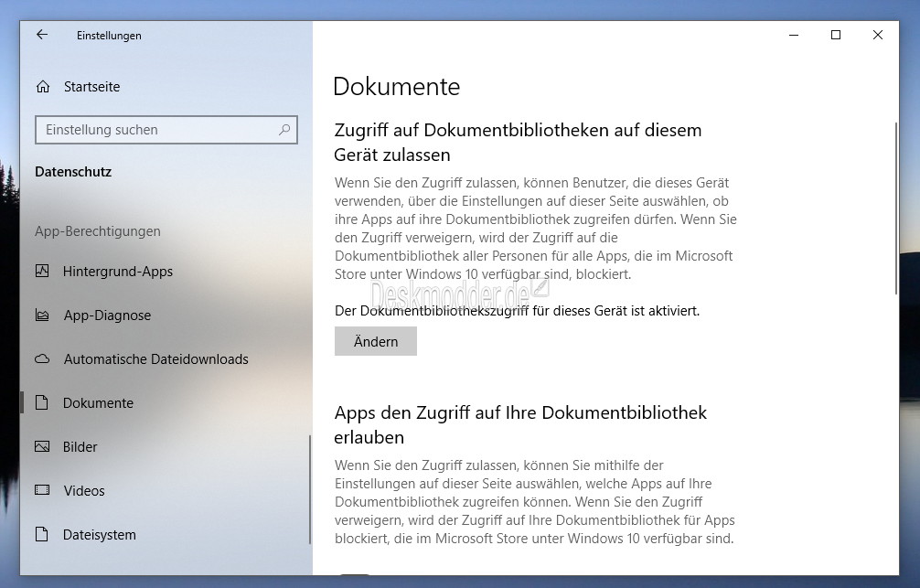Click the search magnifier icon
This screenshot has width=920, height=588.
click(284, 130)
